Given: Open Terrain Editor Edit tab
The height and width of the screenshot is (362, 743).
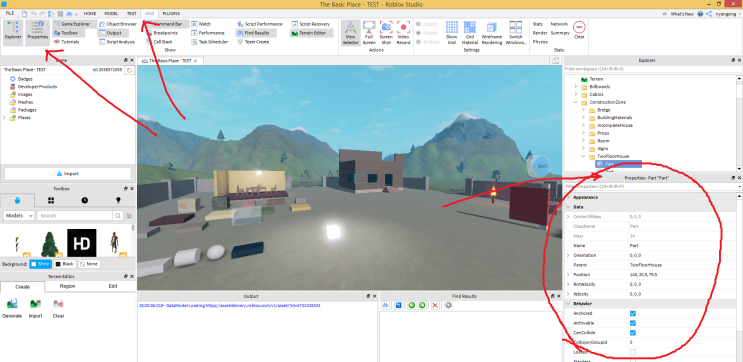Looking at the screenshot, I should (113, 286).
